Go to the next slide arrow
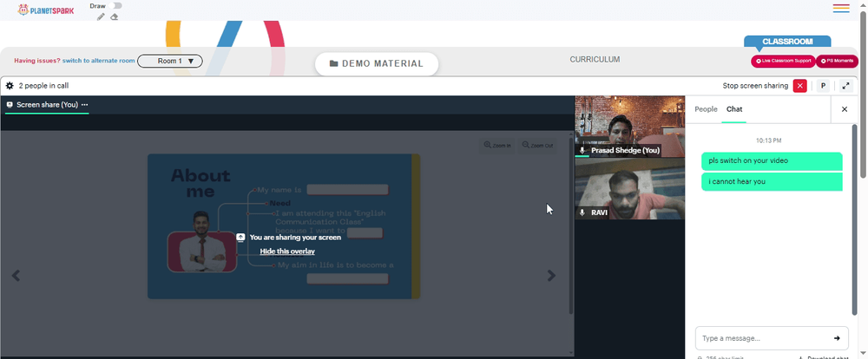 tap(551, 276)
